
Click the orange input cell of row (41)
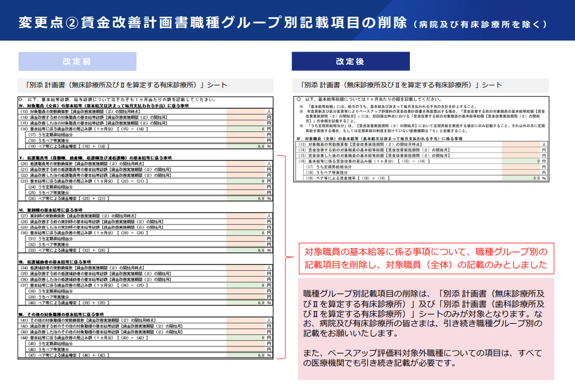click(246, 320)
